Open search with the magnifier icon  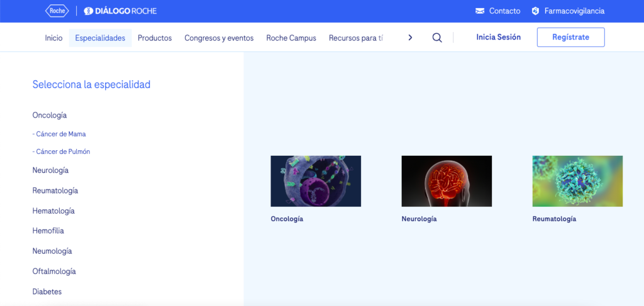pyautogui.click(x=437, y=38)
